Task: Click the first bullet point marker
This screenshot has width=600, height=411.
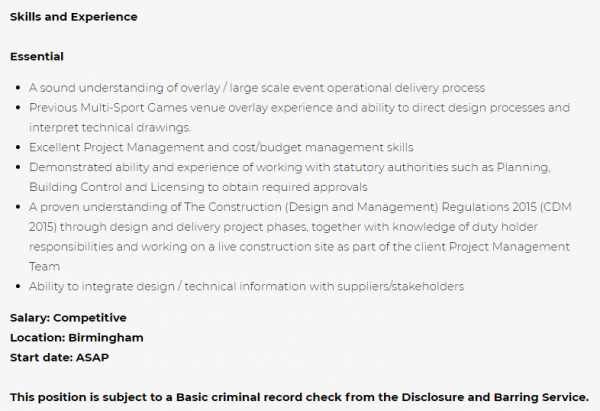Action: coord(18,88)
